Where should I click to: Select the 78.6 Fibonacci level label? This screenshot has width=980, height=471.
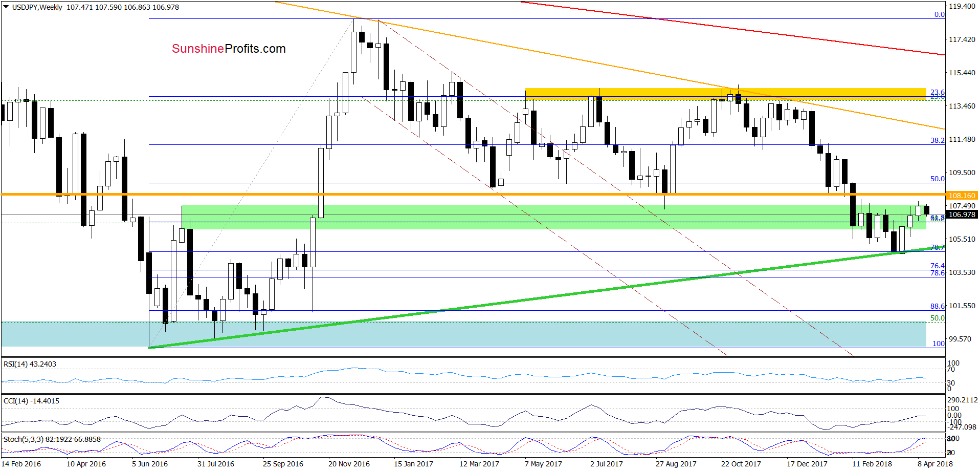[937, 273]
